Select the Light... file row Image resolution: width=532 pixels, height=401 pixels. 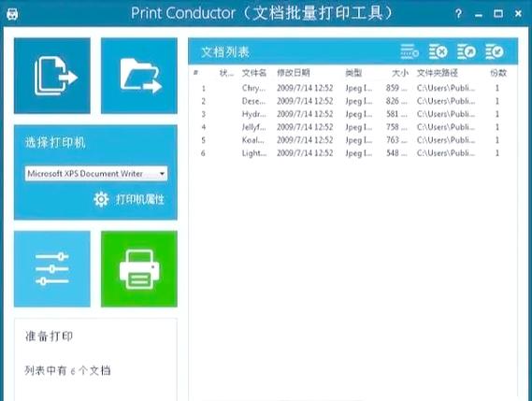click(x=352, y=153)
